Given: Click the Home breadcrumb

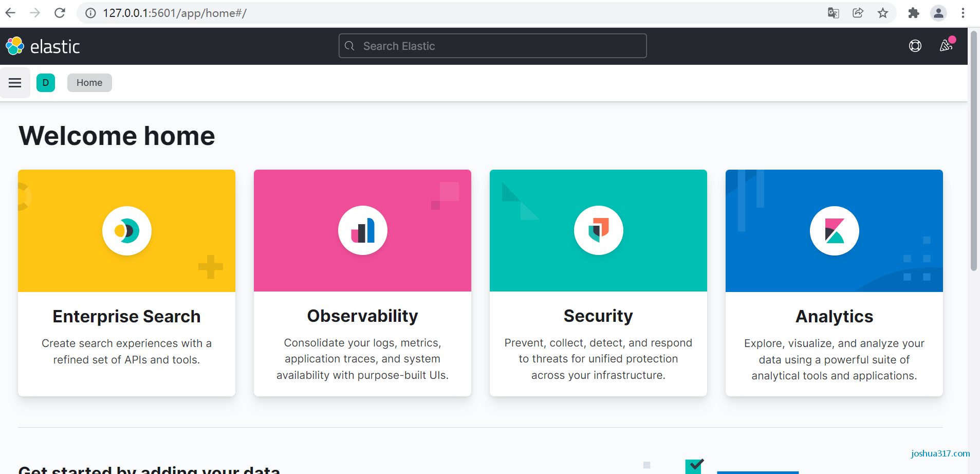Looking at the screenshot, I should point(89,83).
